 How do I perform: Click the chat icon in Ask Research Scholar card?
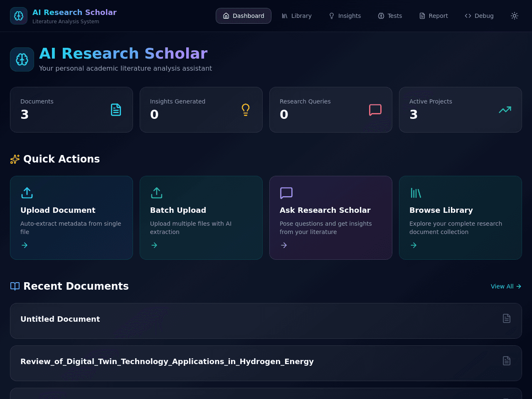pyautogui.click(x=286, y=193)
